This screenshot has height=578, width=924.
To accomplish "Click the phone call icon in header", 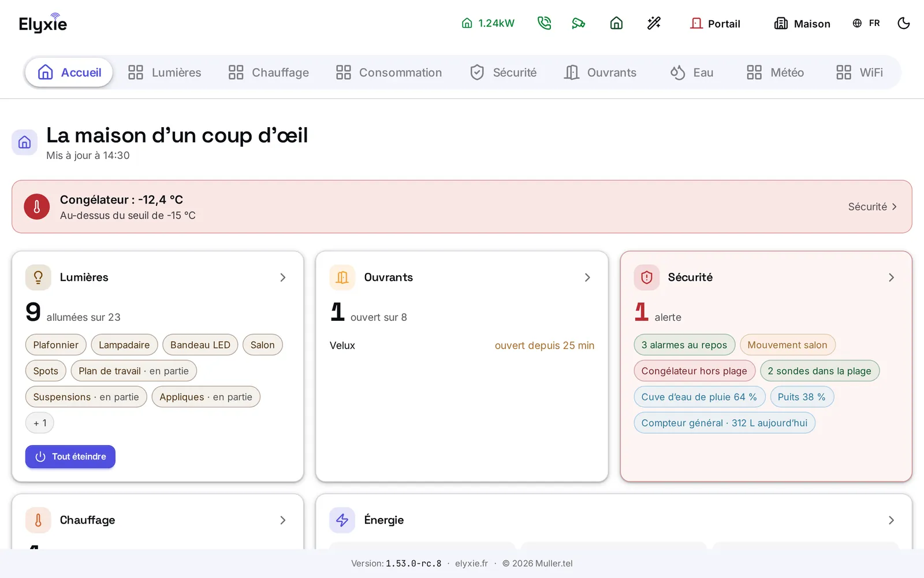I will (x=544, y=23).
